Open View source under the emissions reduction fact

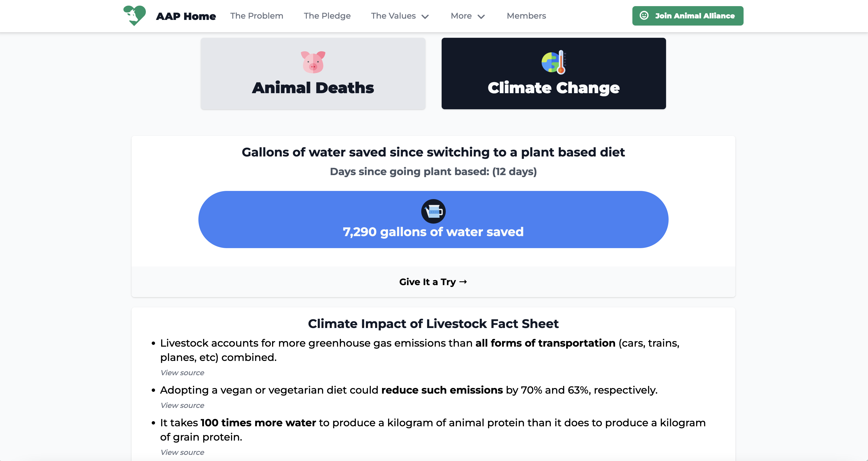point(182,405)
